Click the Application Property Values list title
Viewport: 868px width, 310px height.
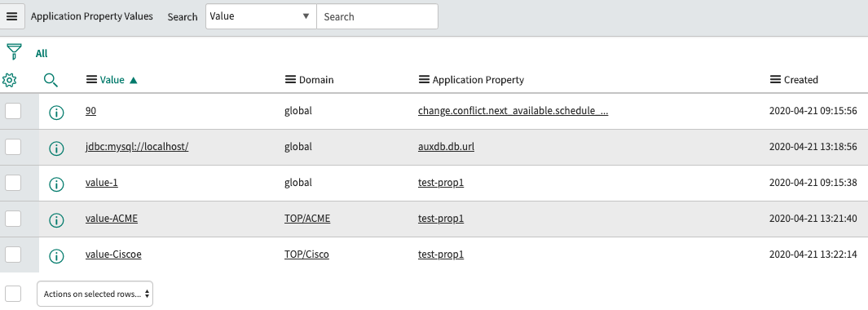click(x=92, y=16)
